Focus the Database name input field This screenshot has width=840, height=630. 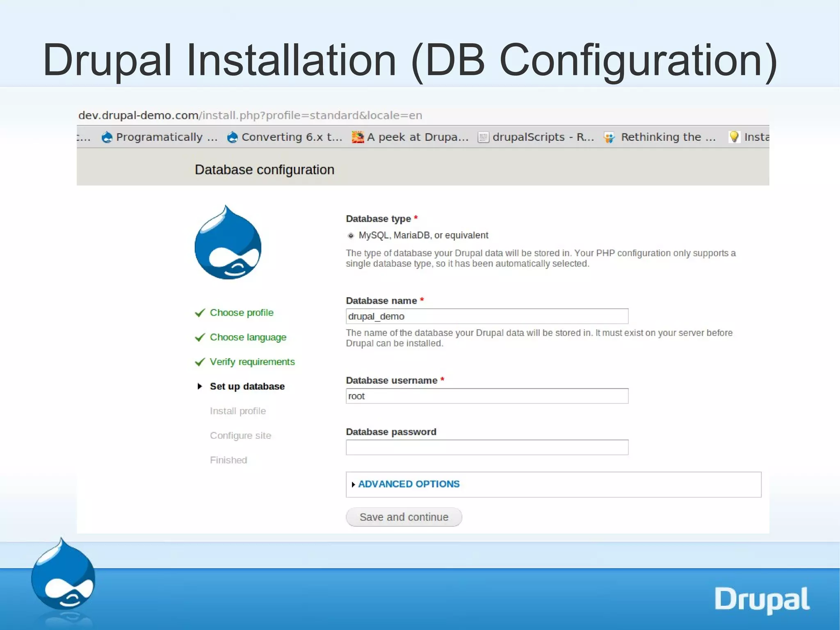tap(487, 316)
